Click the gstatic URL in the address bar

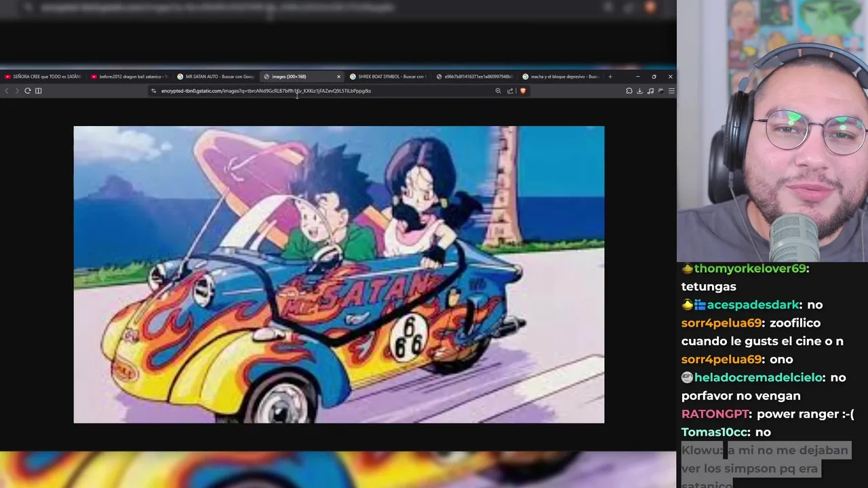pyautogui.click(x=266, y=91)
